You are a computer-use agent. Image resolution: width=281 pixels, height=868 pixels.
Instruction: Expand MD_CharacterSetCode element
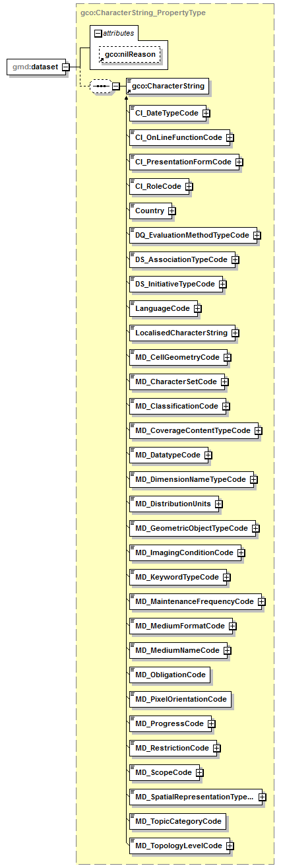[x=225, y=382]
